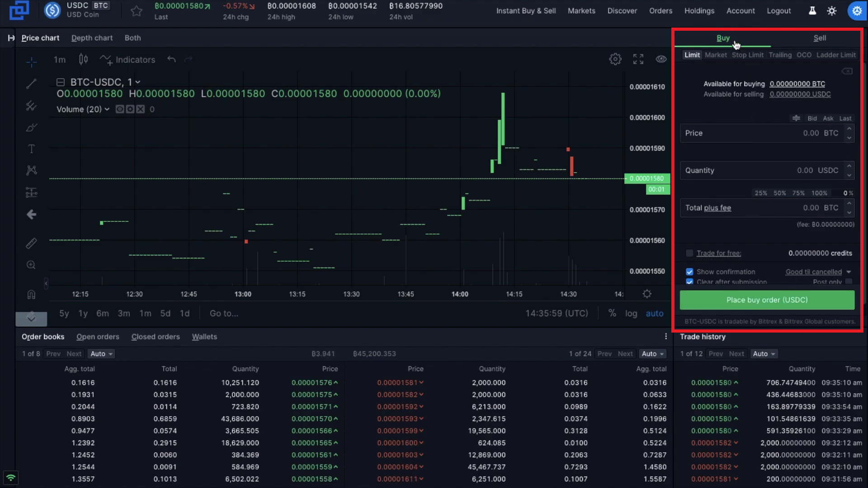
Task: Open the lab flask icon
Action: coord(812,10)
